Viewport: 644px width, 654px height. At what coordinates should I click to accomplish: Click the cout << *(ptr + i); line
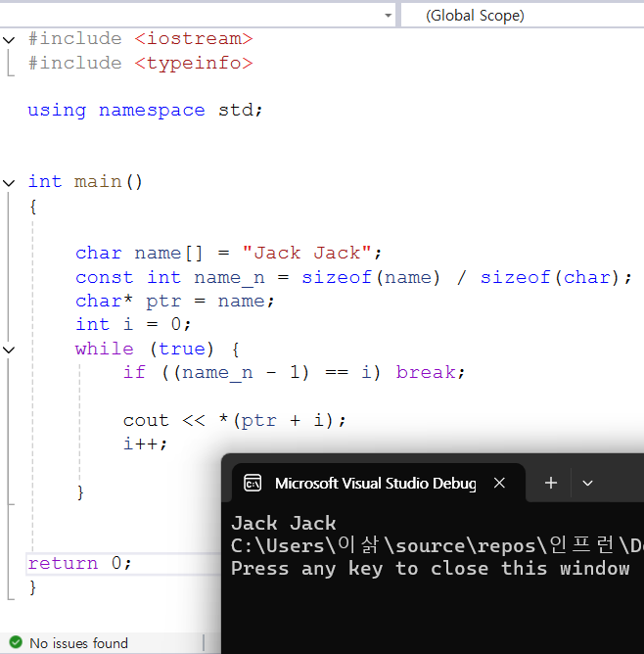(x=234, y=420)
